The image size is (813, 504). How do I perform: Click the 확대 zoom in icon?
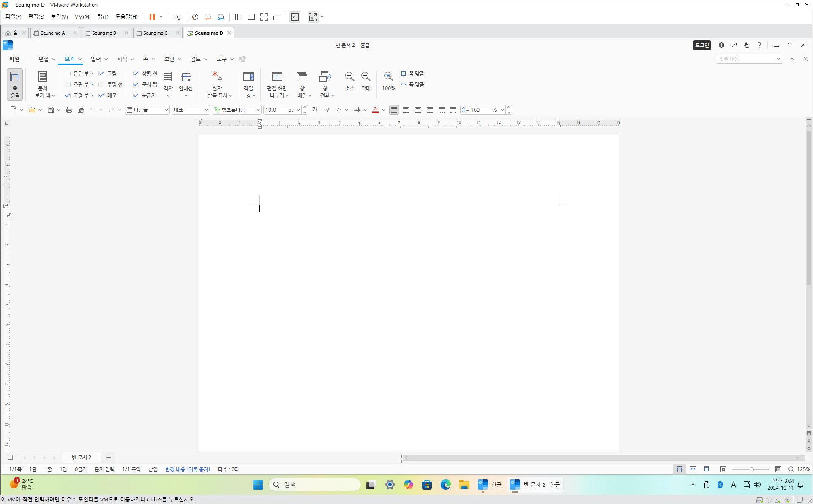366,77
